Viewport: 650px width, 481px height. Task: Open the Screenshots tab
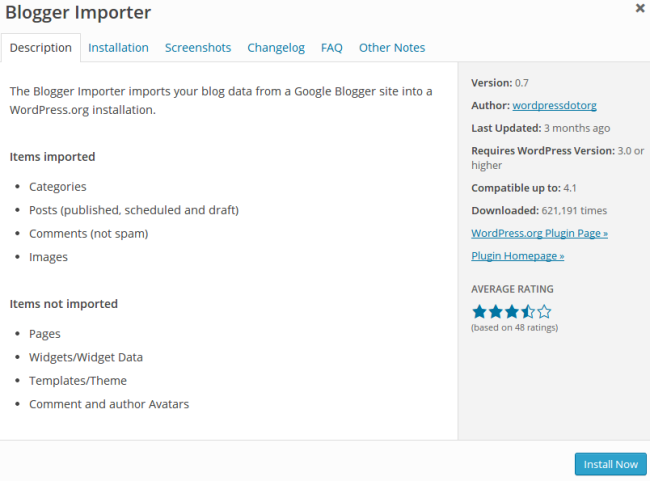198,48
